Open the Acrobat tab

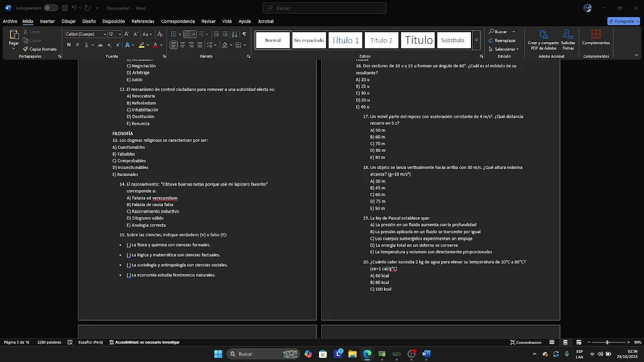point(266,21)
